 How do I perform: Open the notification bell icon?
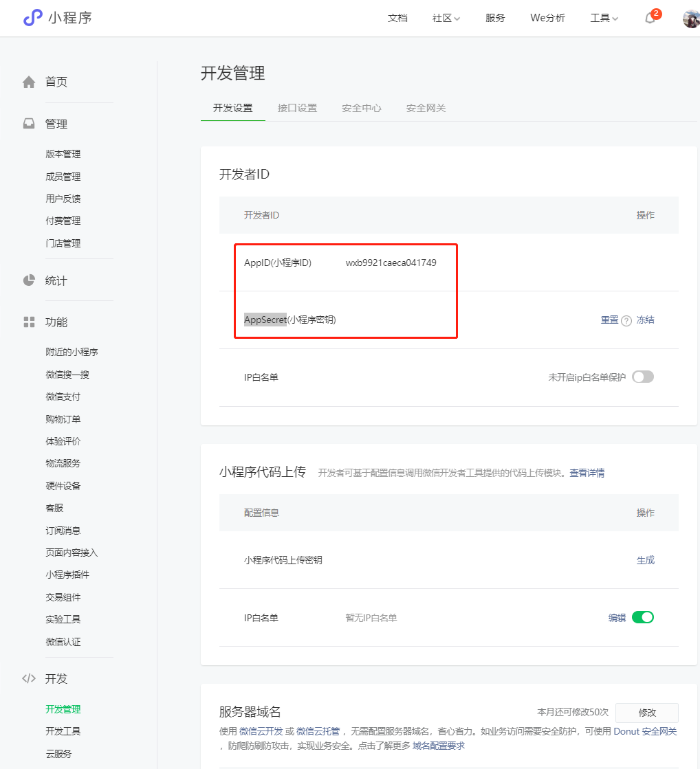(650, 19)
